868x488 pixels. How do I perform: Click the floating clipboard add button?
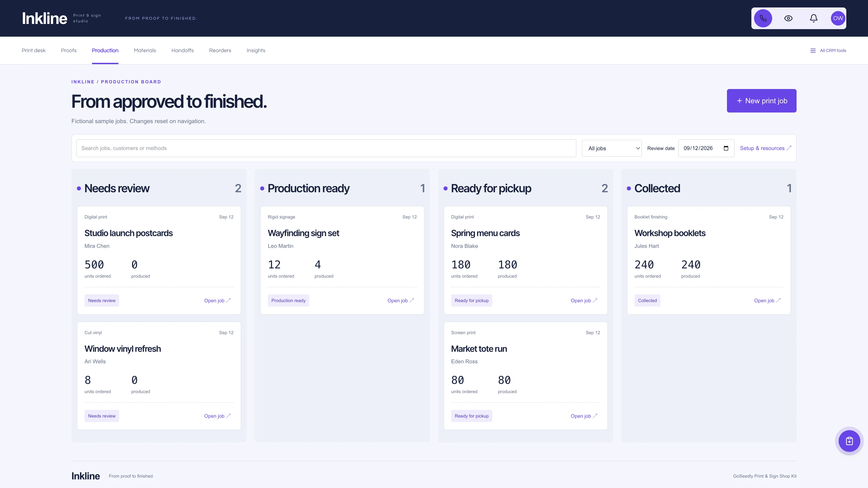[849, 441]
